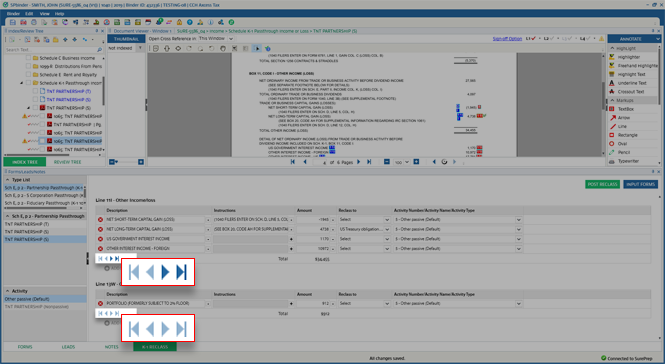Click the INPUT FORMS button
Viewport: 665px width, 364px height.
640,184
